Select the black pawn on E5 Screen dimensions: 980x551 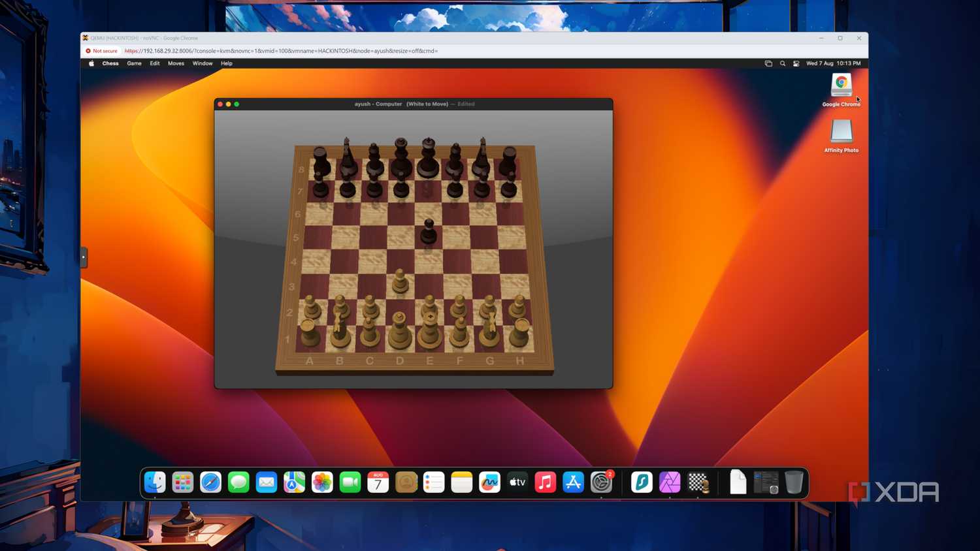click(429, 232)
